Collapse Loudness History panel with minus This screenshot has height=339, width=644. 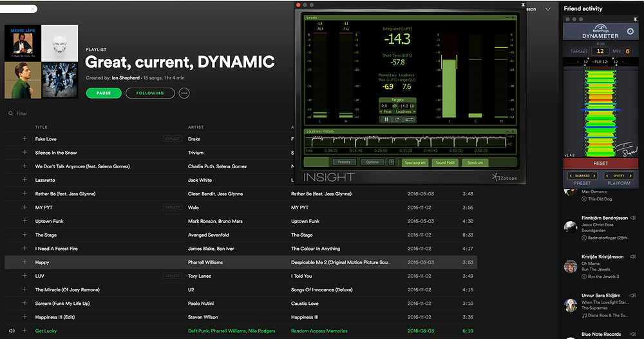click(x=507, y=131)
